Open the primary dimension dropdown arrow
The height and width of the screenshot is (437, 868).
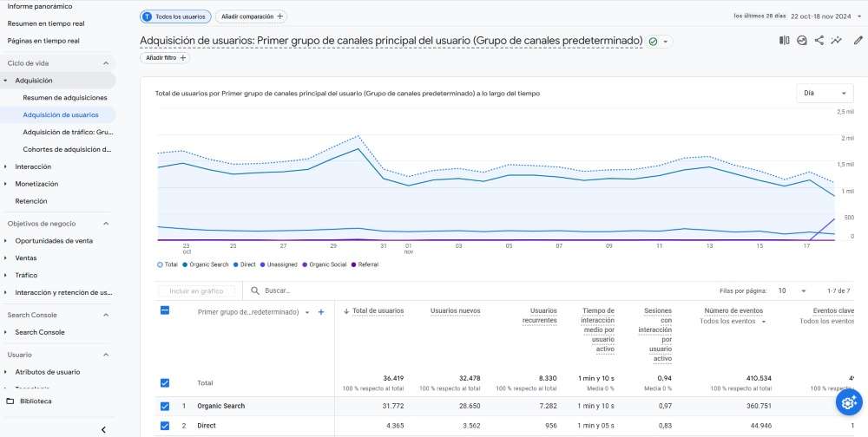point(307,312)
